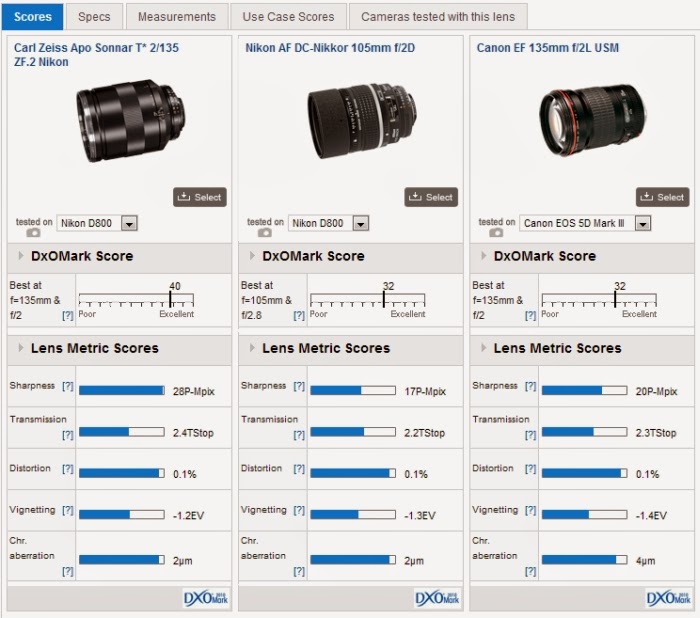Open the Measurements tab

(x=177, y=17)
